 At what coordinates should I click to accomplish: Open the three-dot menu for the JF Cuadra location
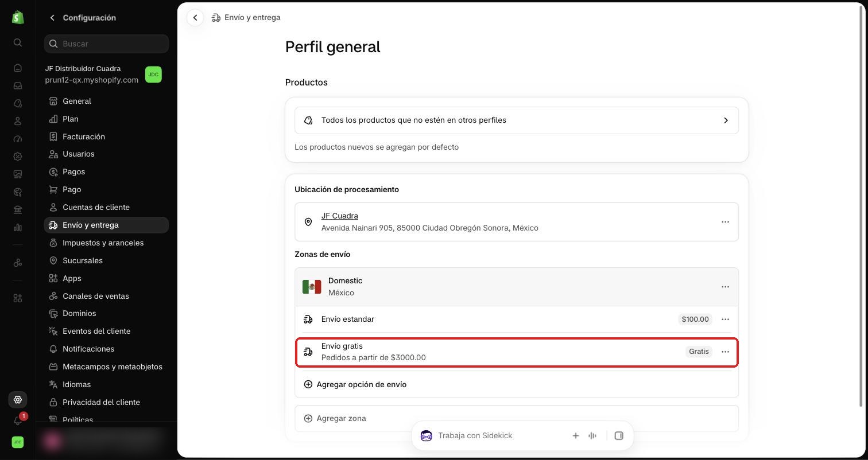tap(725, 222)
